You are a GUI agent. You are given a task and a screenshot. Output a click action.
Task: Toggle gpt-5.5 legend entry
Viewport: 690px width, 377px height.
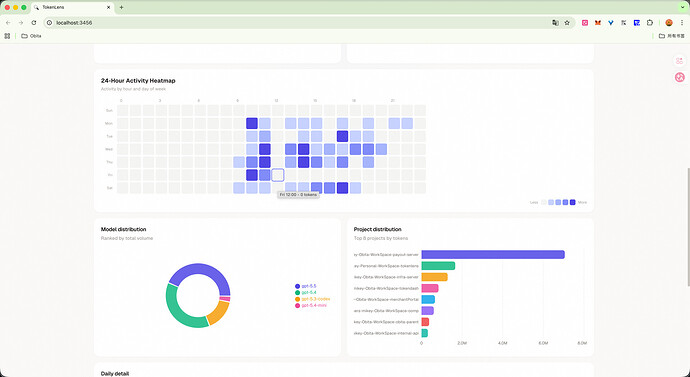point(306,286)
